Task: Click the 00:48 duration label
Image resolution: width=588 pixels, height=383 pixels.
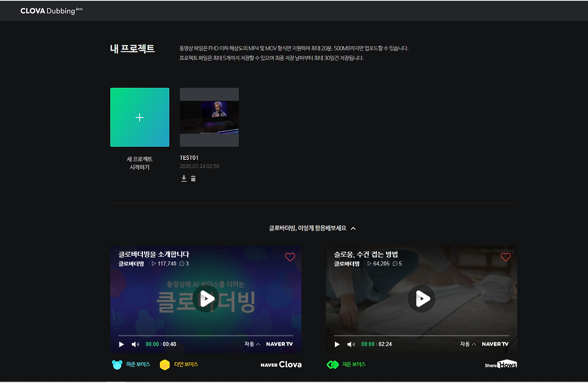Action: point(170,344)
